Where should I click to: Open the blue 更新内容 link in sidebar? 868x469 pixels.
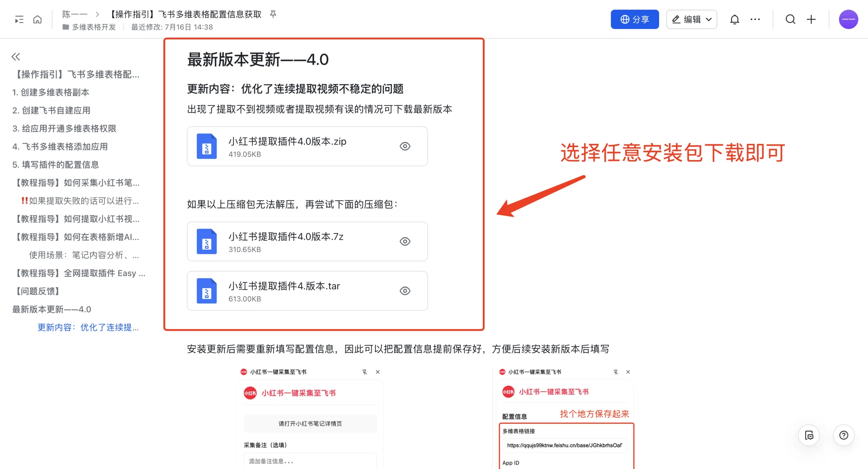tap(89, 327)
